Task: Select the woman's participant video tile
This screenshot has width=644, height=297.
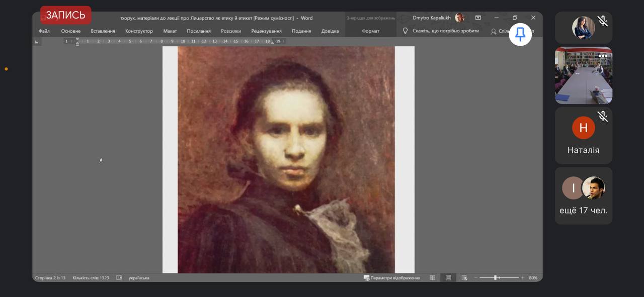Action: tap(584, 28)
